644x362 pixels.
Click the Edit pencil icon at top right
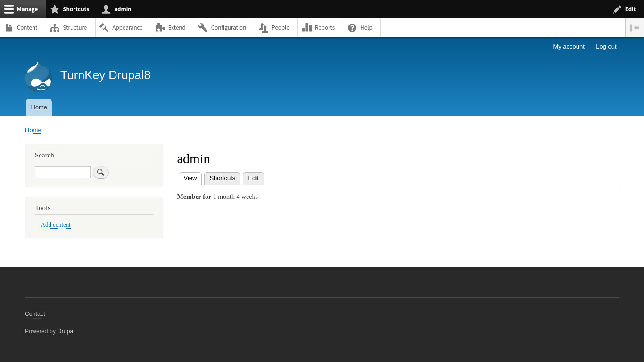[x=617, y=9]
